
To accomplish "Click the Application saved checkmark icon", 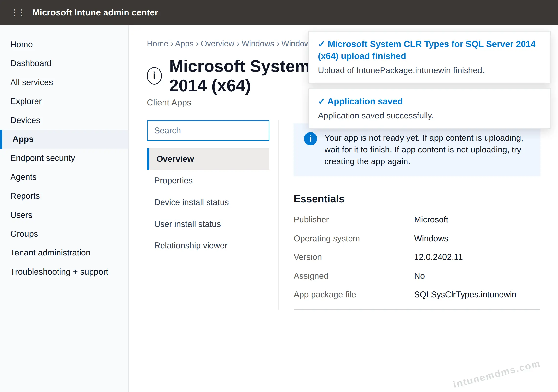I will (321, 101).
